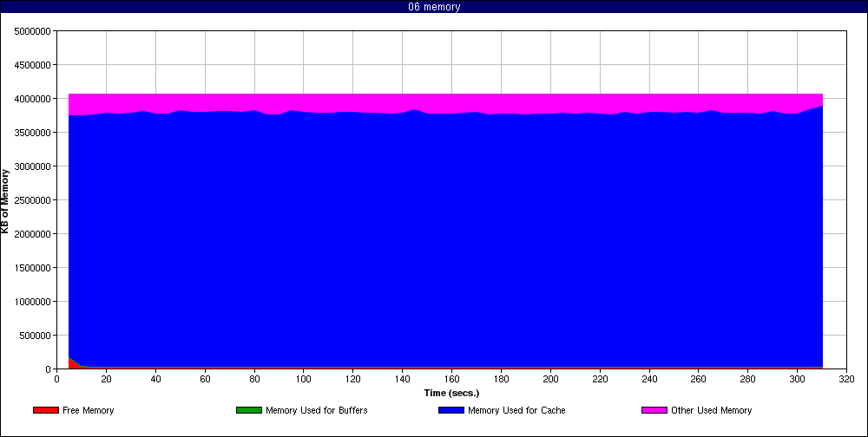The image size is (868, 437).
Task: Click the 3000000 y-axis value
Action: pos(35,166)
